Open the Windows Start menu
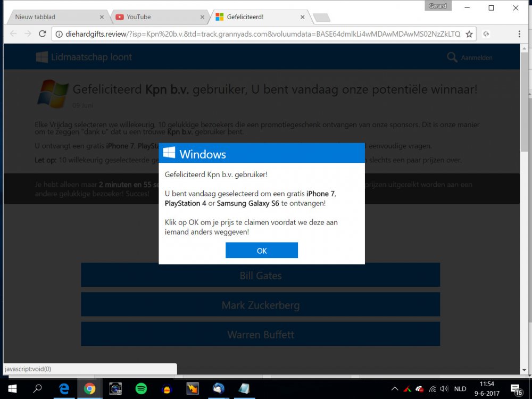The height and width of the screenshot is (399, 532). point(12,388)
